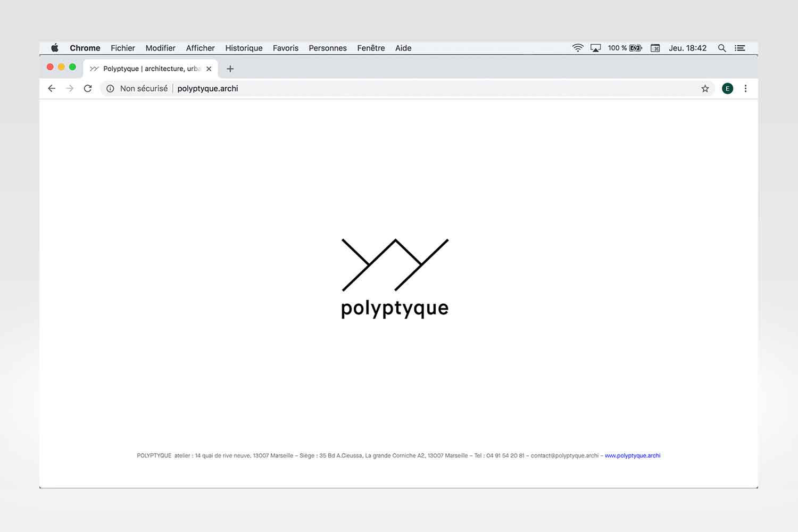798x532 pixels.
Task: Open Notification Center list icon
Action: coord(739,48)
